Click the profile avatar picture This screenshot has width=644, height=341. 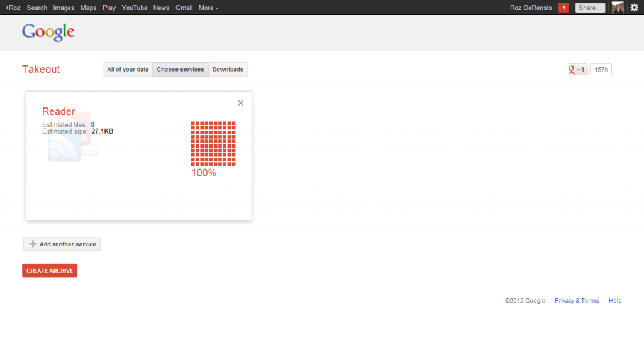click(x=618, y=8)
